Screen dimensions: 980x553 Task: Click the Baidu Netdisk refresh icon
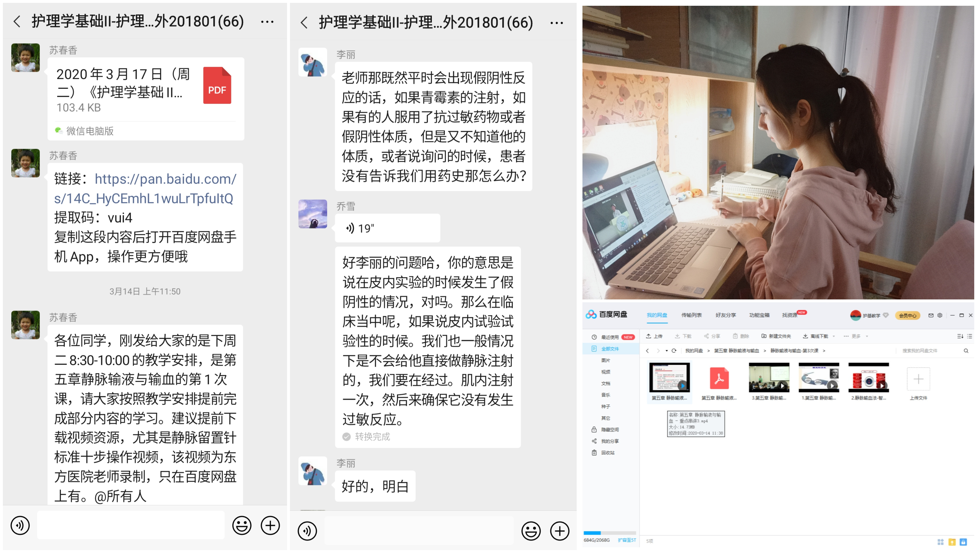(x=674, y=351)
